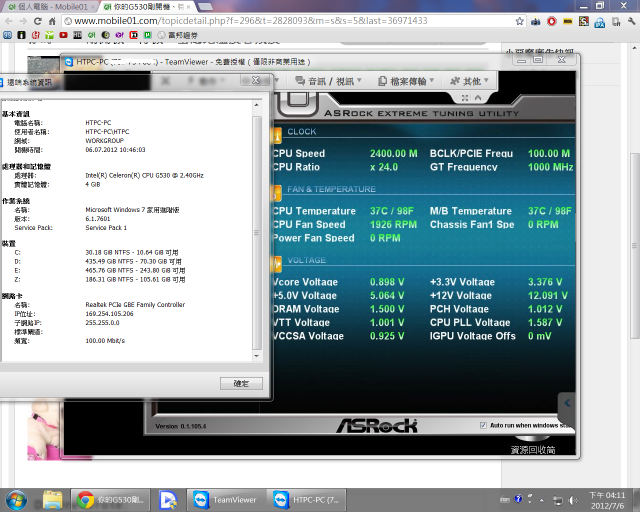Click the Vcore Voltage 0.898 V value
This screenshot has width=640, height=512.
pos(387,282)
